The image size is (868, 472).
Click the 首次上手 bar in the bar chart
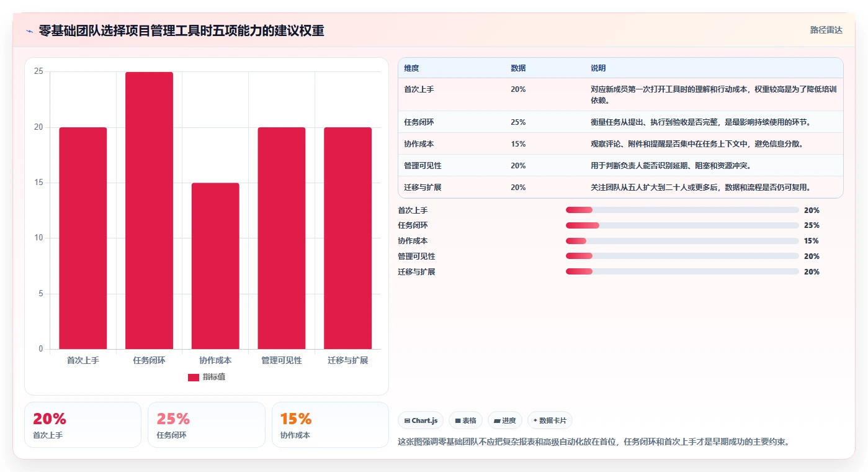click(x=83, y=238)
